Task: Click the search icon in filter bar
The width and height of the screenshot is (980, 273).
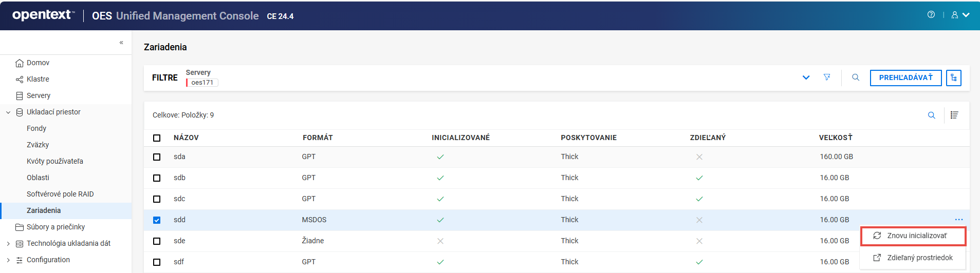Action: pyautogui.click(x=856, y=77)
